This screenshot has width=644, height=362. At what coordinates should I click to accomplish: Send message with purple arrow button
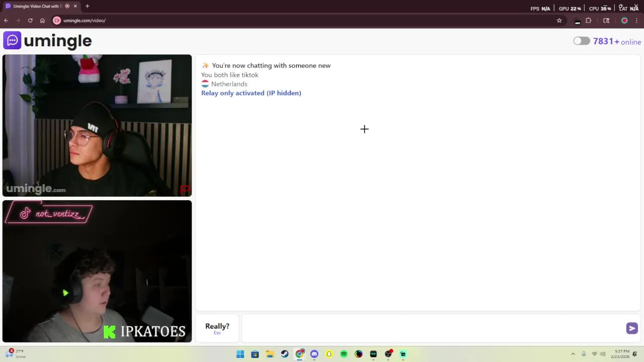[x=632, y=328]
